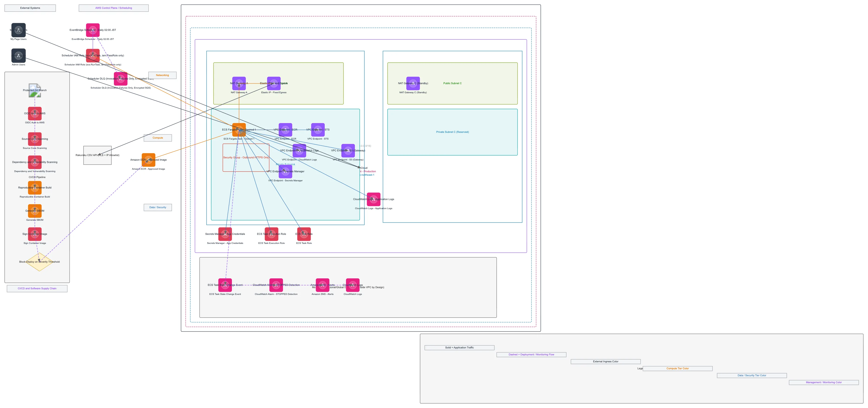Select the Rakuraku CSV API box
Image resolution: width=868 pixels, height=408 pixels.
pos(97,155)
